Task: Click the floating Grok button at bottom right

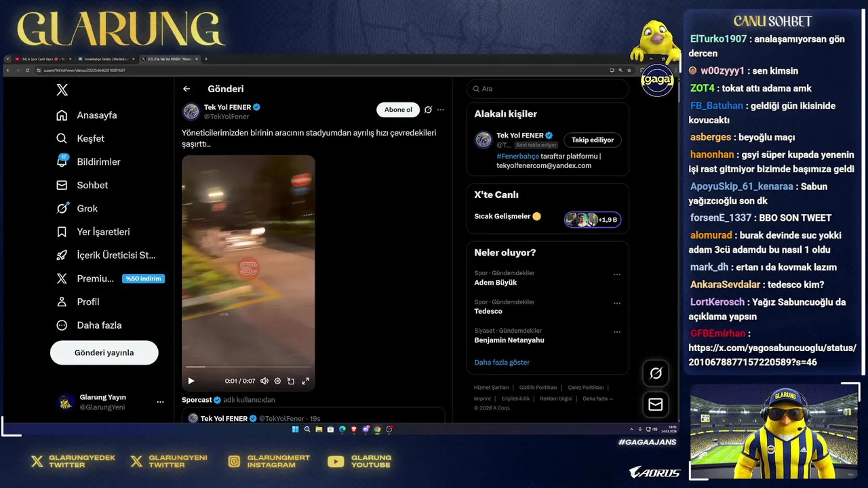Action: click(656, 373)
